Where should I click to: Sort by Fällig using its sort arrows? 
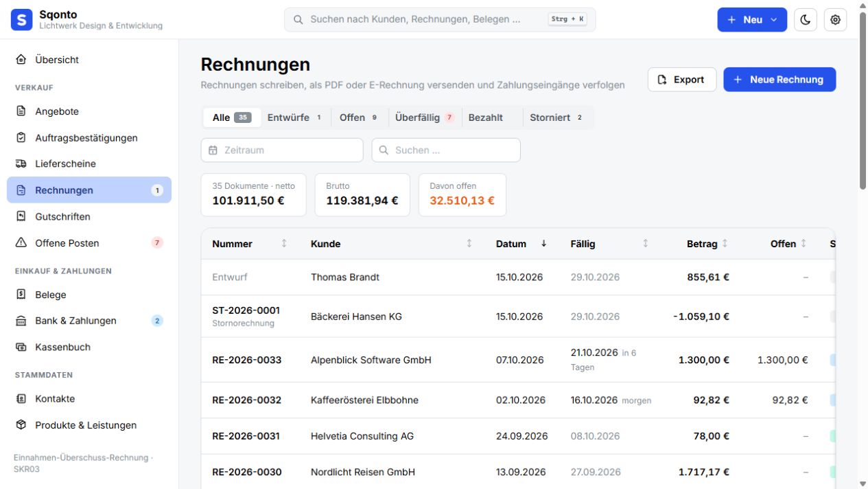(645, 243)
